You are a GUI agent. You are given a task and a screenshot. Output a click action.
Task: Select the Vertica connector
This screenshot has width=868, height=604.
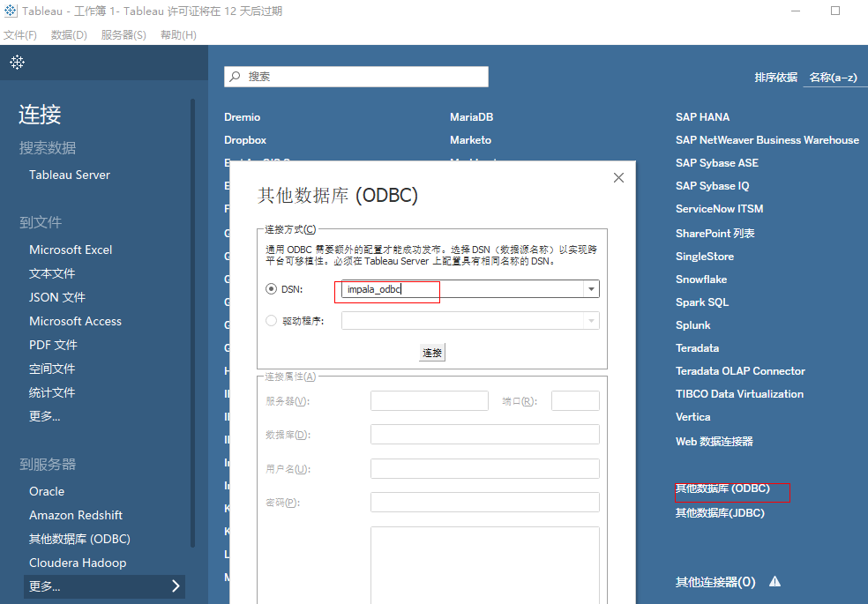coord(693,417)
